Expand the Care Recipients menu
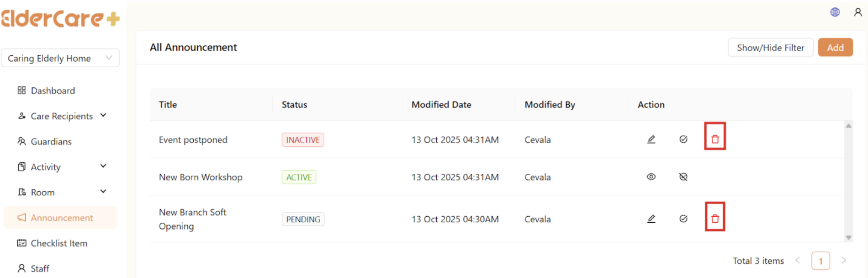This screenshot has height=278, width=868. (104, 116)
